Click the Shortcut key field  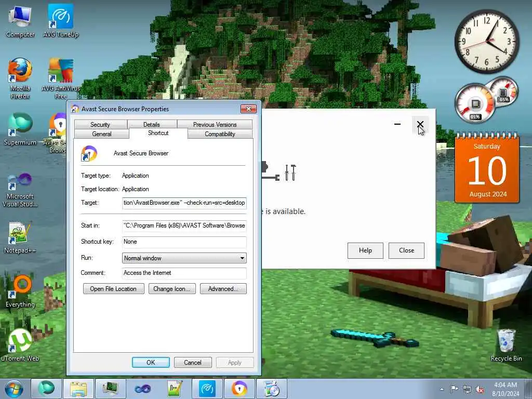pyautogui.click(x=184, y=242)
